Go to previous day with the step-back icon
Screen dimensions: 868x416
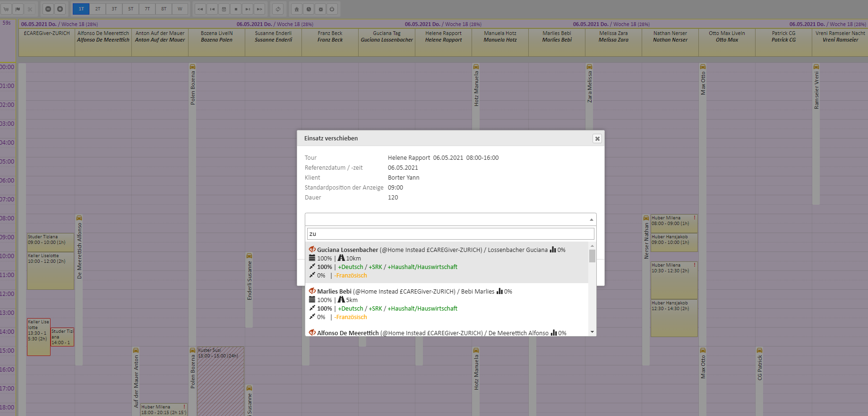click(x=212, y=9)
